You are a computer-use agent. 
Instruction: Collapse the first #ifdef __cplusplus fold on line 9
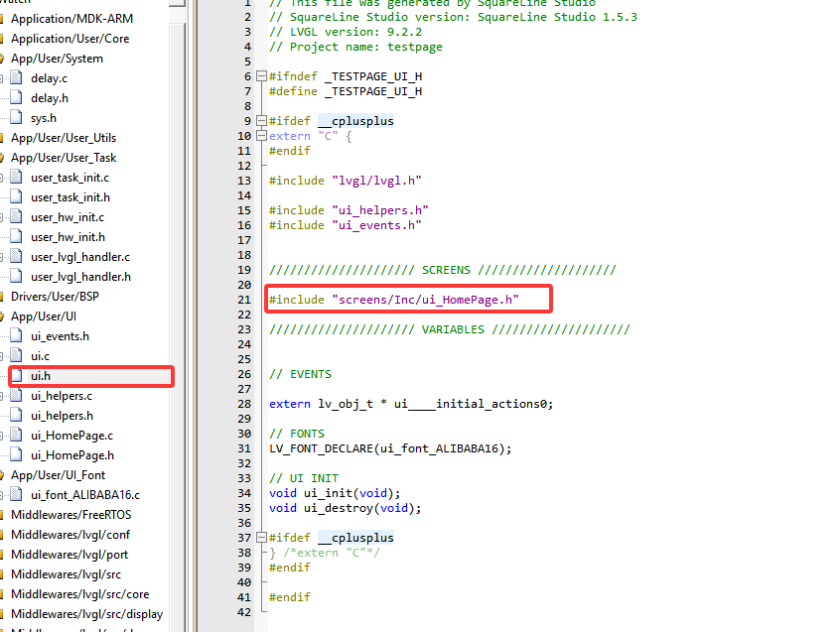pos(260,121)
